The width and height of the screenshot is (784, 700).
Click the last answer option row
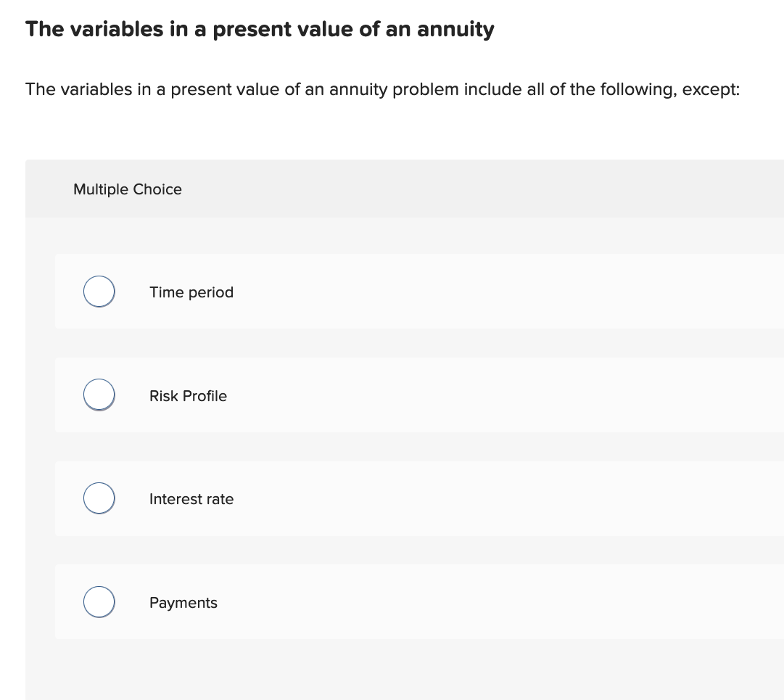click(406, 601)
